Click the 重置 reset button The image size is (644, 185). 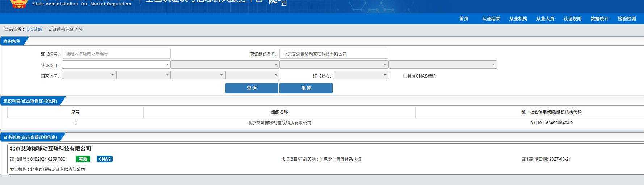coord(306,88)
